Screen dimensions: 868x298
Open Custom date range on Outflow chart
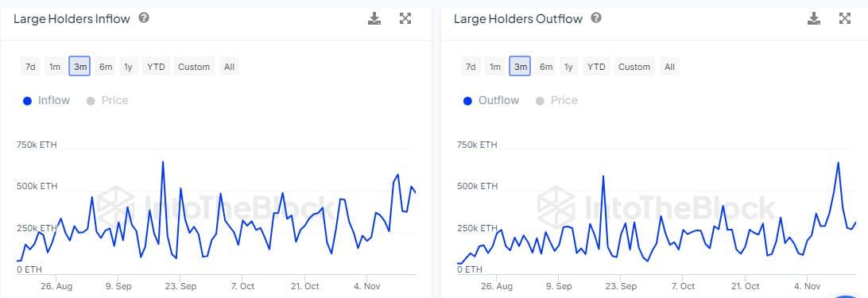pyautogui.click(x=634, y=67)
